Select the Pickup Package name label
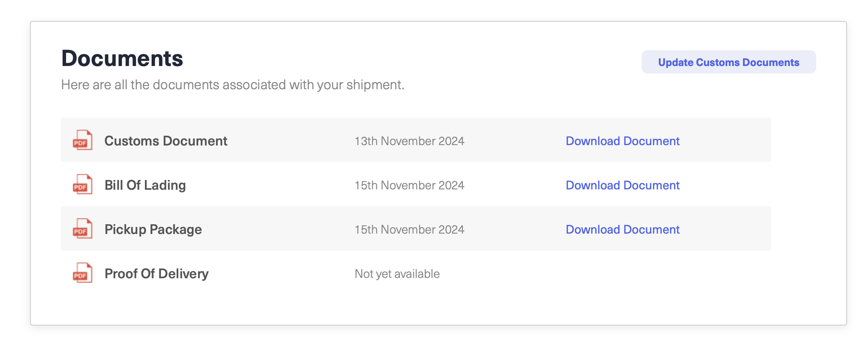 pos(153,229)
